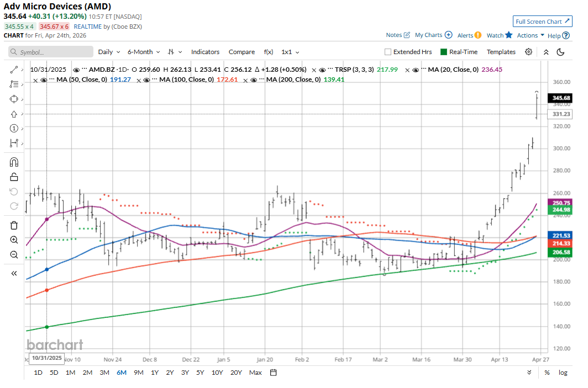The width and height of the screenshot is (588, 388).
Task: Delete drawings with trash icon
Action: (x=14, y=225)
